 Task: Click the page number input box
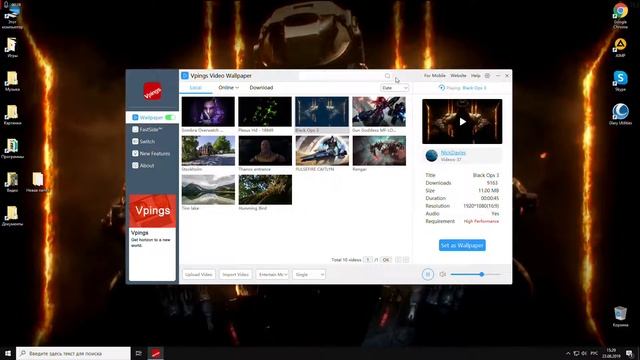coord(368,260)
